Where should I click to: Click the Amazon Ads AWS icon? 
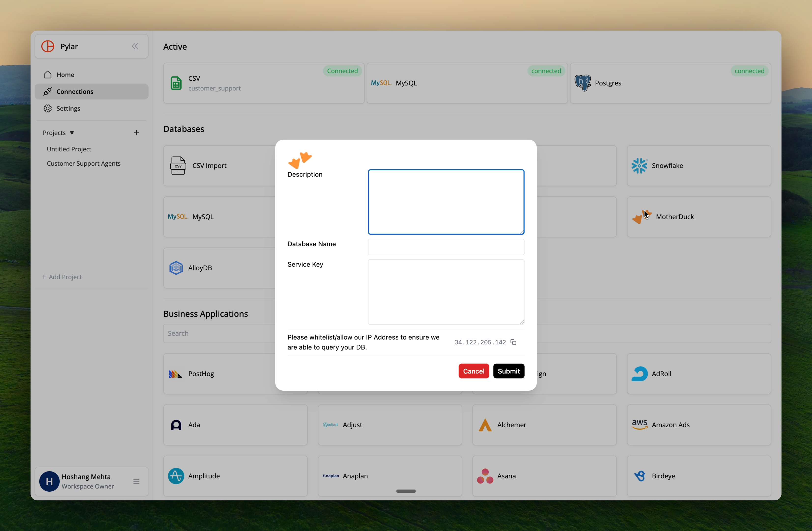click(x=640, y=425)
